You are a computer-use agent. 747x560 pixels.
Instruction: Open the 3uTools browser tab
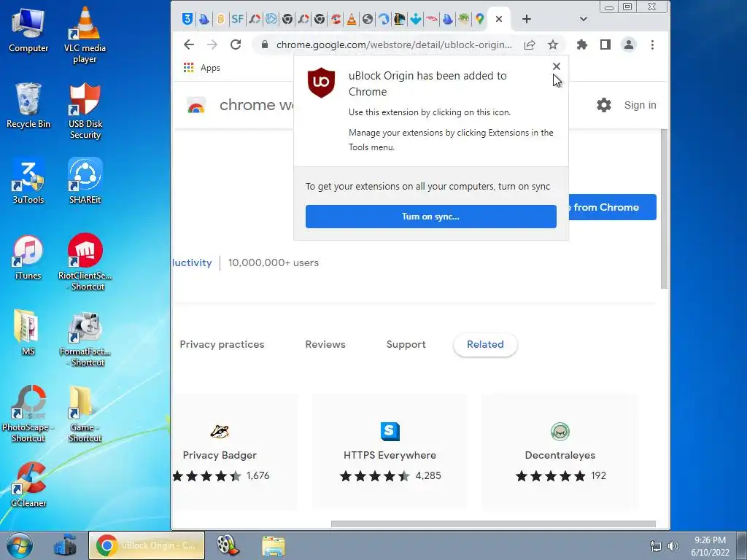coord(187,19)
